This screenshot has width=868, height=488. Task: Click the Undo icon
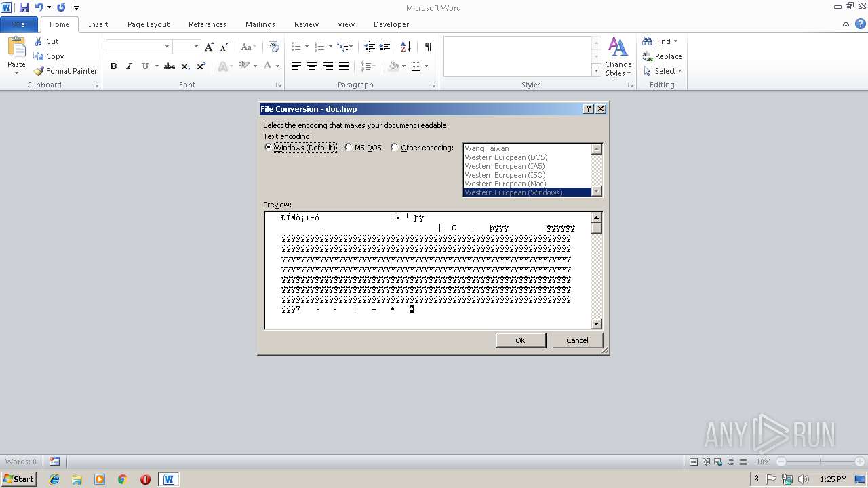(39, 7)
